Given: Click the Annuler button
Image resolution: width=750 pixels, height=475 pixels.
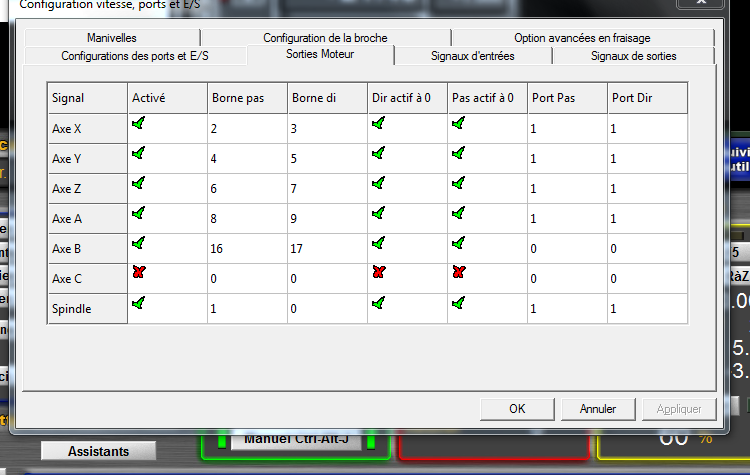Looking at the screenshot, I should pyautogui.click(x=598, y=408).
